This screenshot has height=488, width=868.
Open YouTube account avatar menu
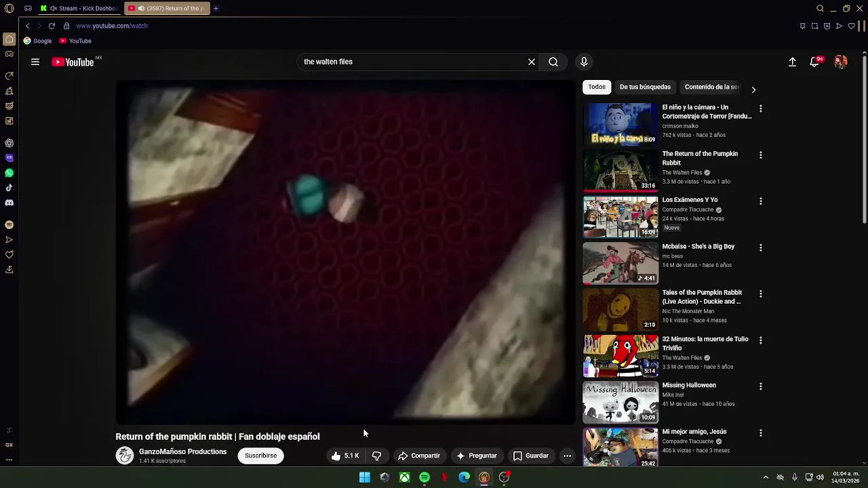point(841,62)
